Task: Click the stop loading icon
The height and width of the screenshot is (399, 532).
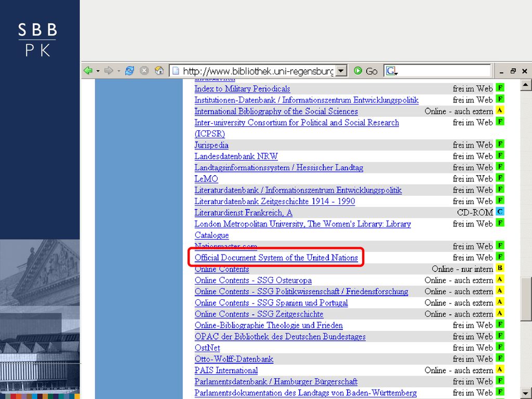Action: (144, 71)
